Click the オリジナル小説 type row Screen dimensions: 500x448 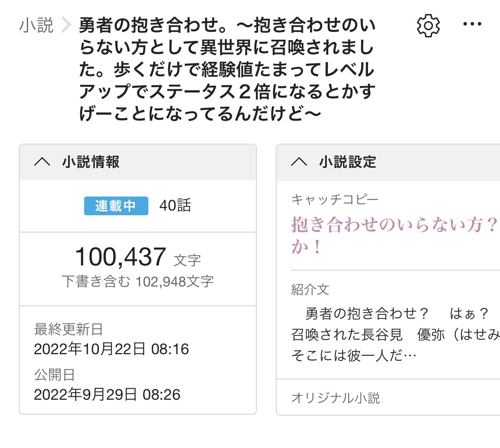(335, 398)
